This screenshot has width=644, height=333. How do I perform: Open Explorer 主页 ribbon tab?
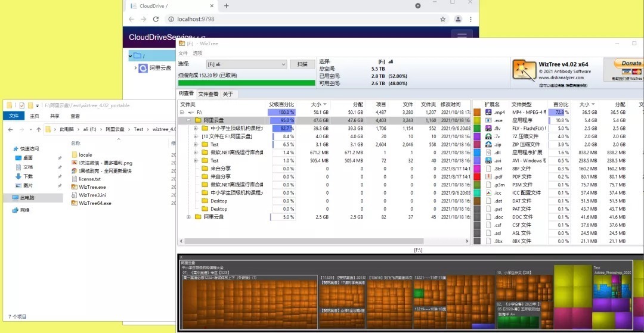pyautogui.click(x=35, y=116)
